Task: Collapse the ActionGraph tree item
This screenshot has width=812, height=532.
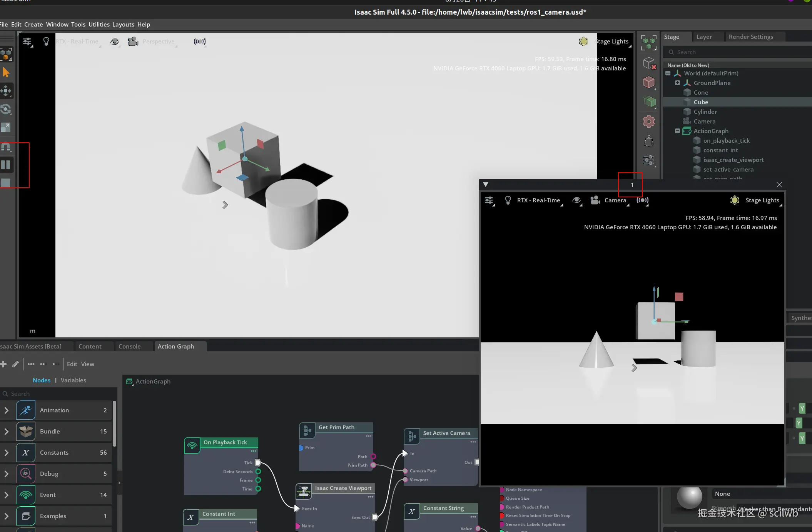Action: click(677, 131)
